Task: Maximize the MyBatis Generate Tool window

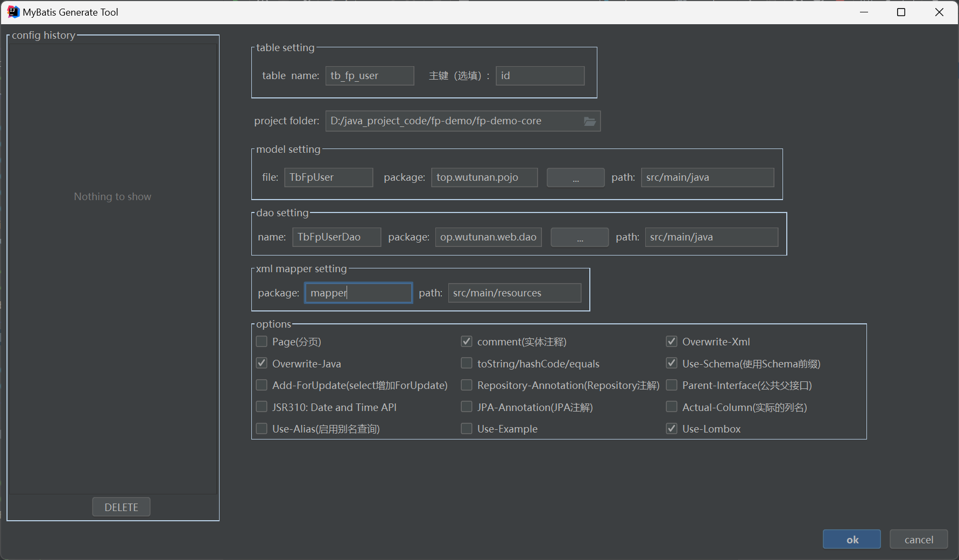Action: 901,12
